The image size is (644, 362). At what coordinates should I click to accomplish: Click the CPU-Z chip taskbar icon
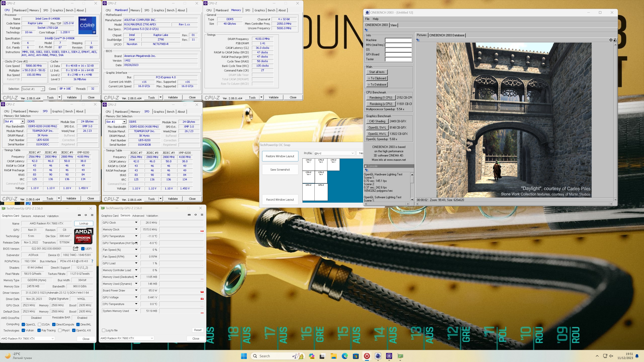(389, 356)
